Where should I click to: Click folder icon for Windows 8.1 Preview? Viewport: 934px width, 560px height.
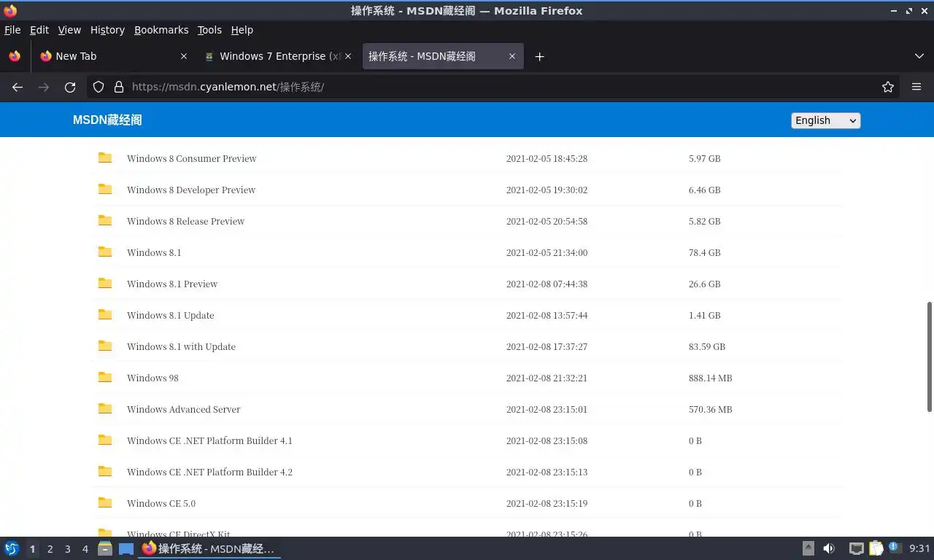pyautogui.click(x=105, y=283)
